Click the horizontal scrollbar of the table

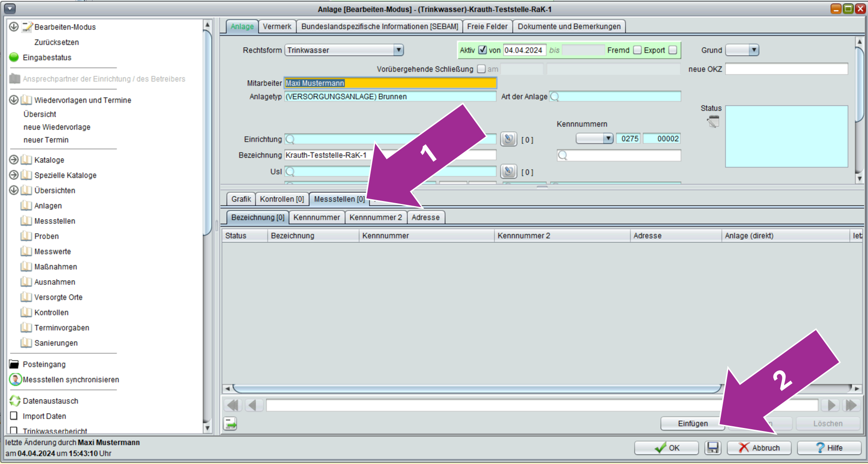coord(477,388)
